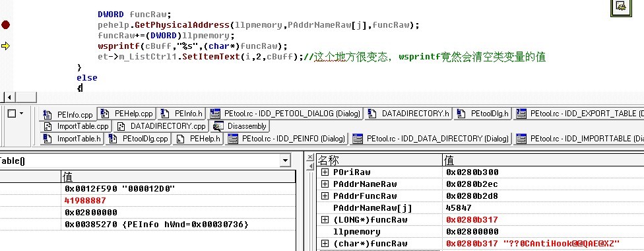Click the 值 header in variables pane

coord(178,177)
